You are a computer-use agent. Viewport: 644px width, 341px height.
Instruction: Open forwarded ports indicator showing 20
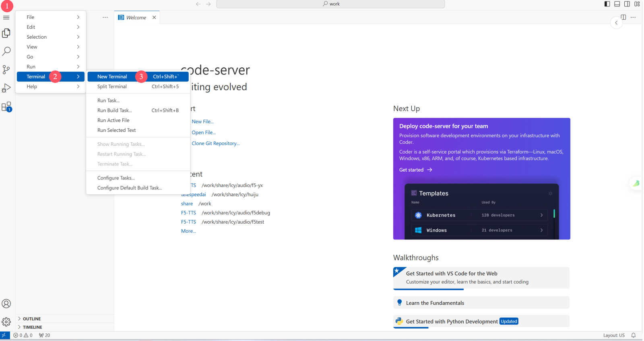click(45, 335)
